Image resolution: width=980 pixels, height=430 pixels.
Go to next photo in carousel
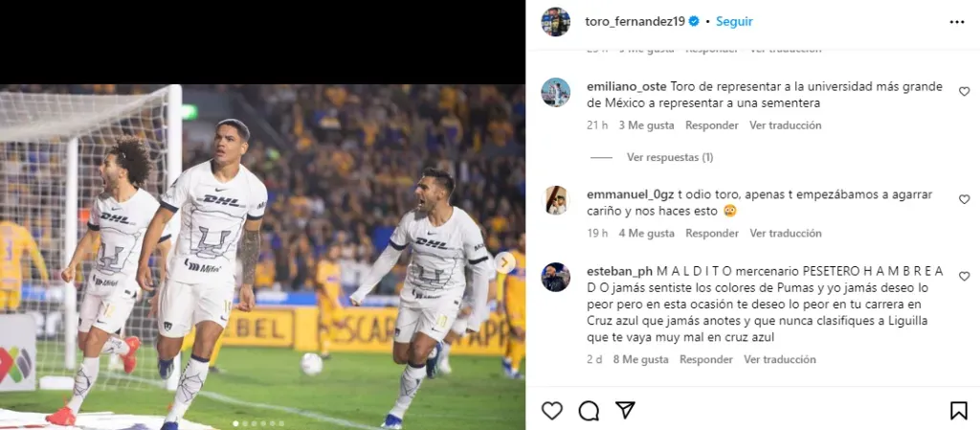504,262
